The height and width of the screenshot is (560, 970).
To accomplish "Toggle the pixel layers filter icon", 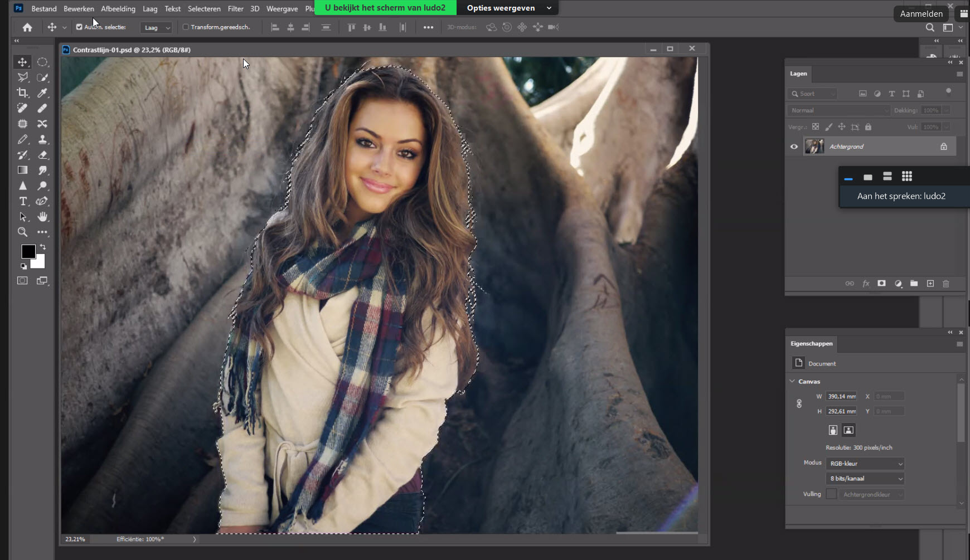I will pos(862,94).
